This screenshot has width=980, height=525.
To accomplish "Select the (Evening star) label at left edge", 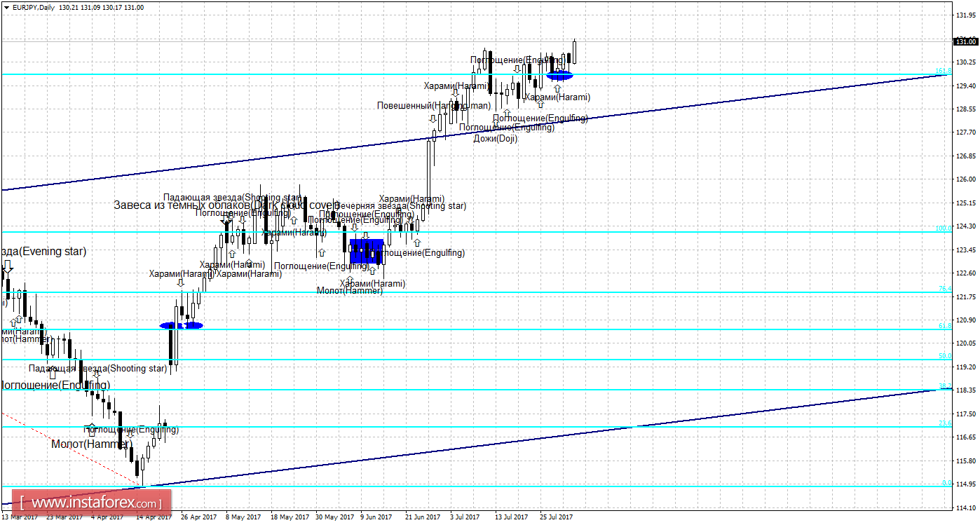I will [43, 252].
